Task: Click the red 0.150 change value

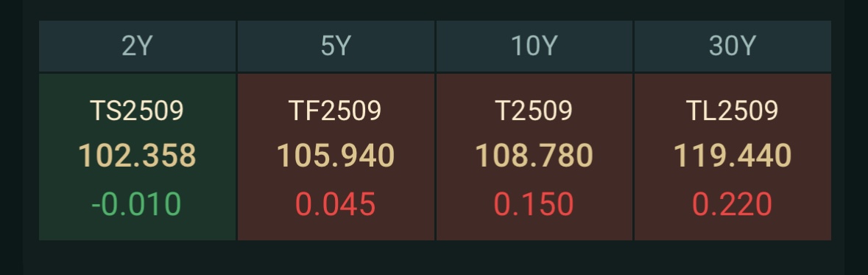Action: (534, 204)
